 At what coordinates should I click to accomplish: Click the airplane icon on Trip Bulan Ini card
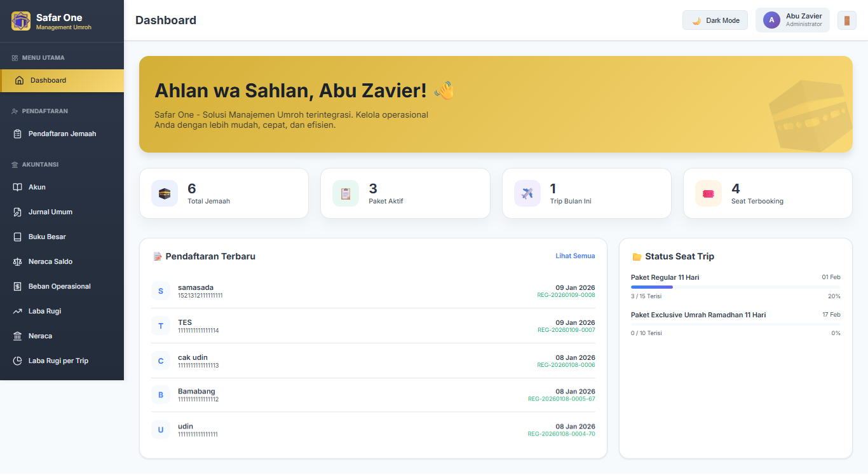pos(527,193)
